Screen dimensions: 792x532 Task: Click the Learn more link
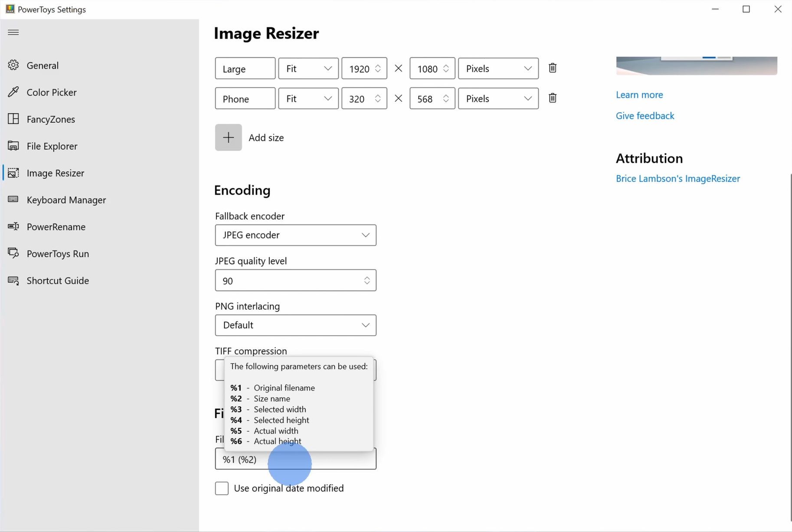pyautogui.click(x=639, y=95)
